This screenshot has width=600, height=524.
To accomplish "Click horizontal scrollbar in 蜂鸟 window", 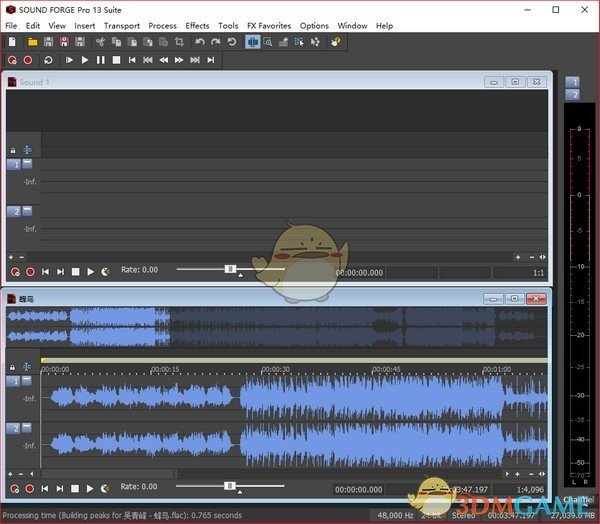I will [271, 474].
